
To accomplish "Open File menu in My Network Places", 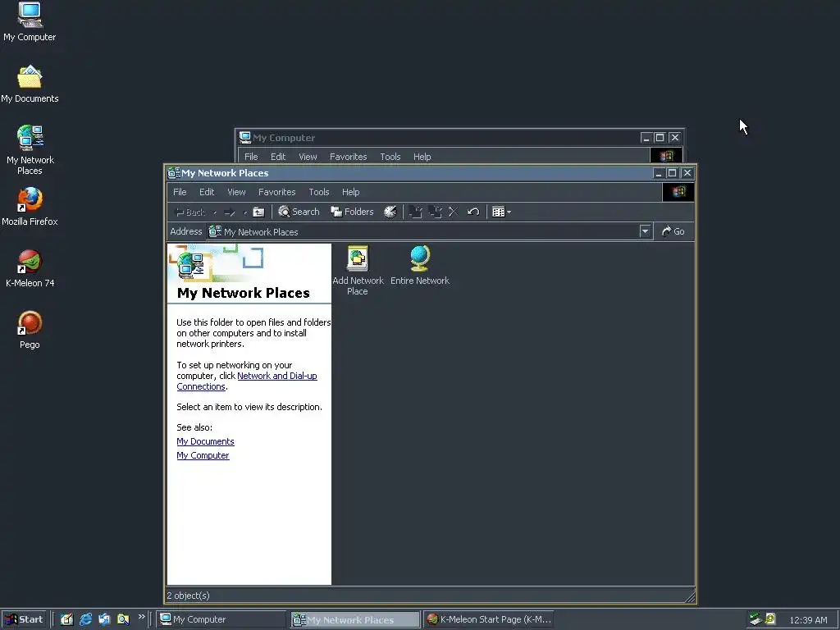I will point(180,192).
